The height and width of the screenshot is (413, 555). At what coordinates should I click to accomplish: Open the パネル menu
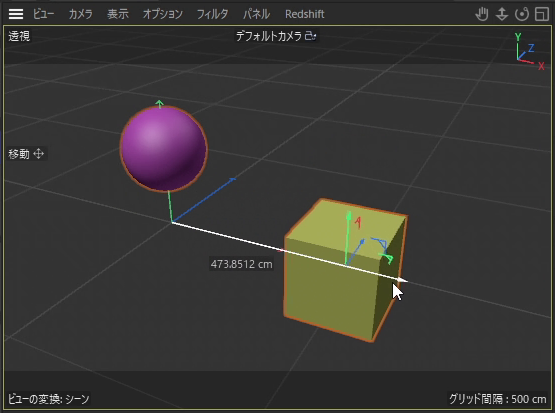click(256, 14)
